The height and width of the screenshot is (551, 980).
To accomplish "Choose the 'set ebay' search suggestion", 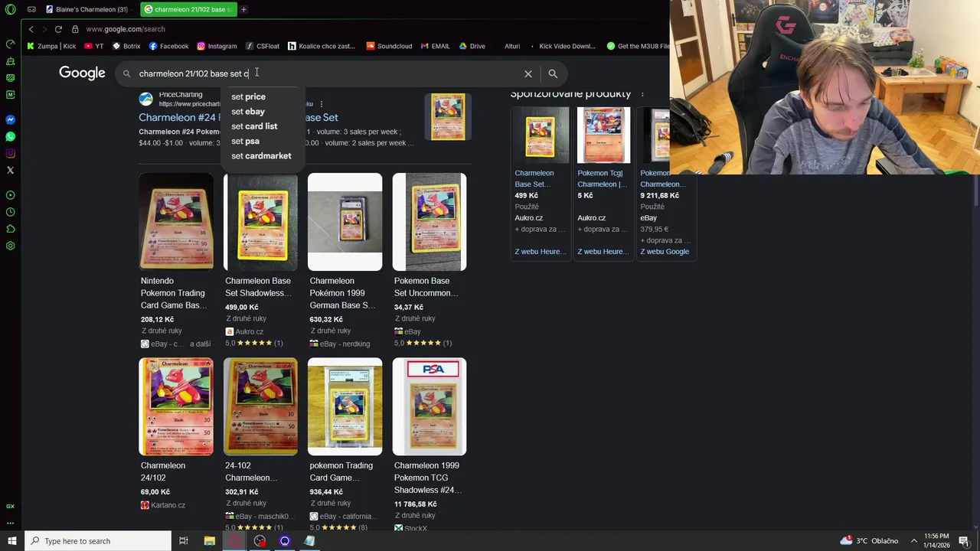I will click(x=248, y=112).
